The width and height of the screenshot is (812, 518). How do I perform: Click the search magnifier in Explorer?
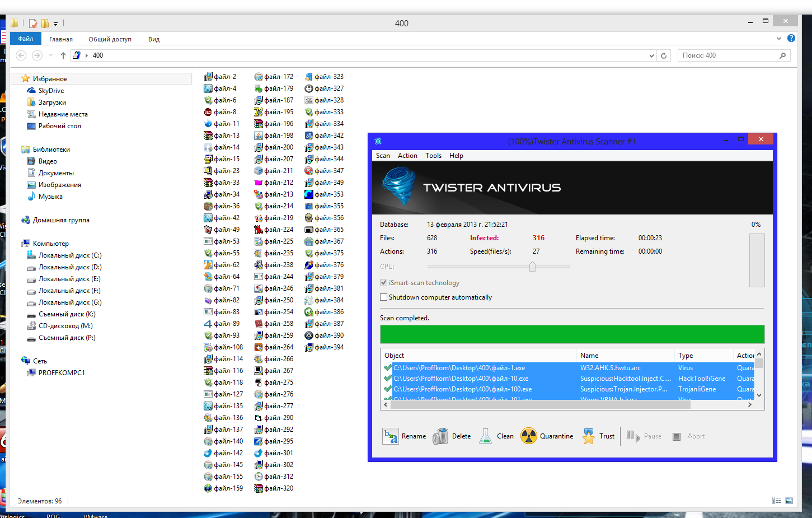pyautogui.click(x=782, y=55)
